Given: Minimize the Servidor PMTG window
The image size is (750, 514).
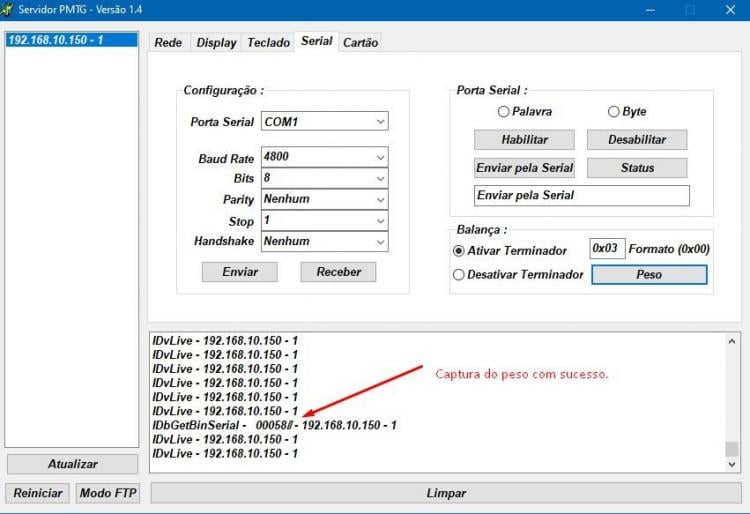Looking at the screenshot, I should tap(651, 10).
